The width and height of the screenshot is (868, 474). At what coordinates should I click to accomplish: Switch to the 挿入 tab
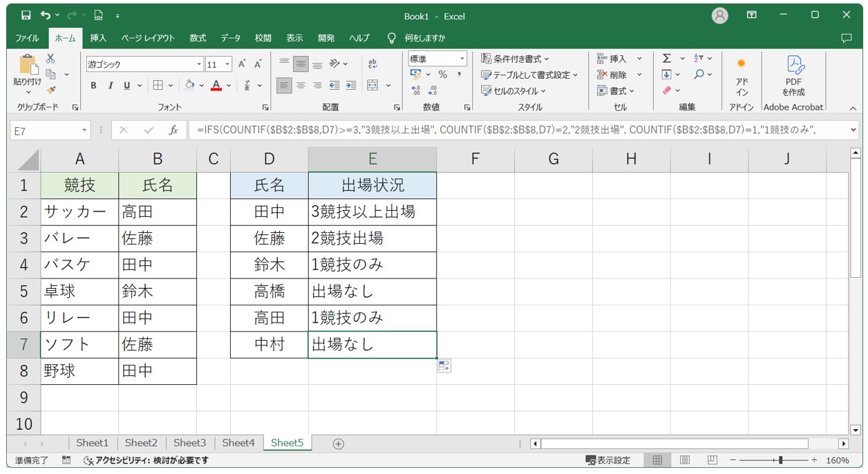click(98, 38)
